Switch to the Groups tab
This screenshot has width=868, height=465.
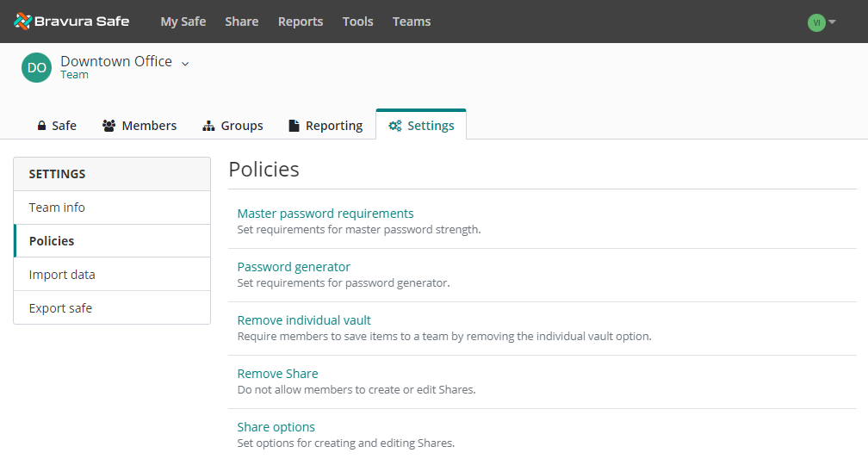(232, 126)
